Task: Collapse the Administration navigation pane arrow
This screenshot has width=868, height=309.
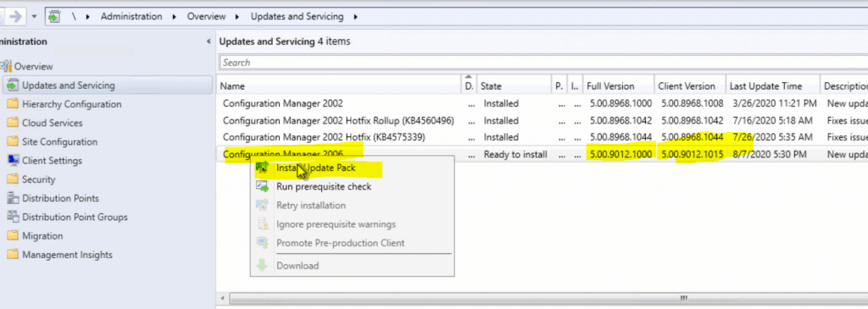Action: [x=209, y=41]
